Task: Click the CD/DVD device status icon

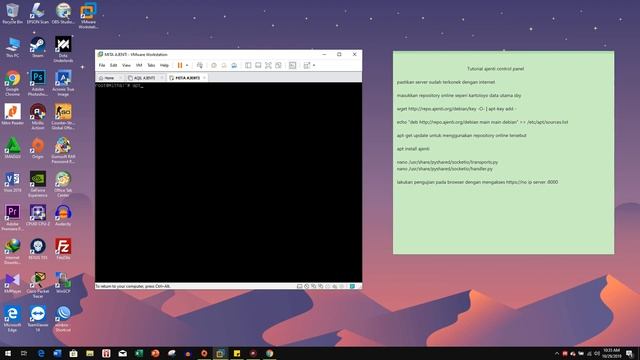Action: [307, 287]
